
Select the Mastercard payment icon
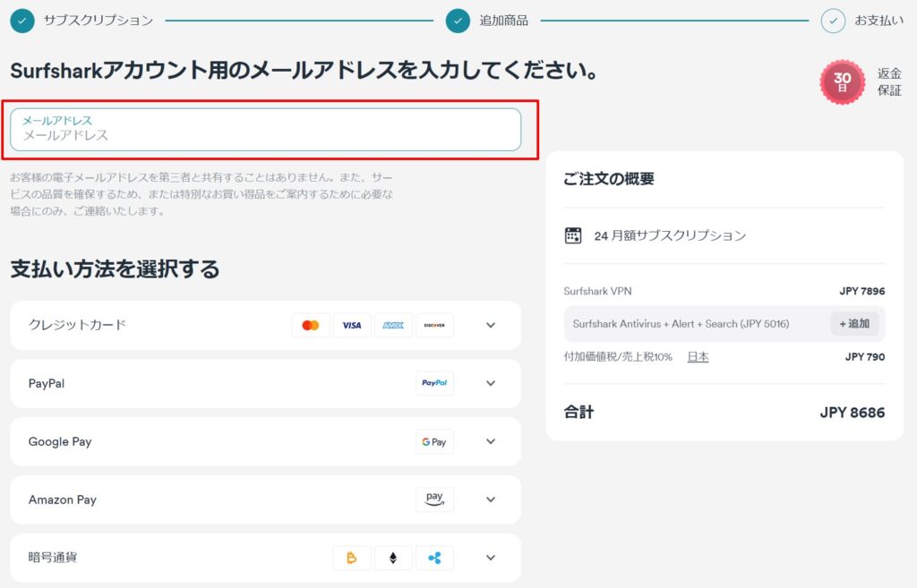pos(311,325)
